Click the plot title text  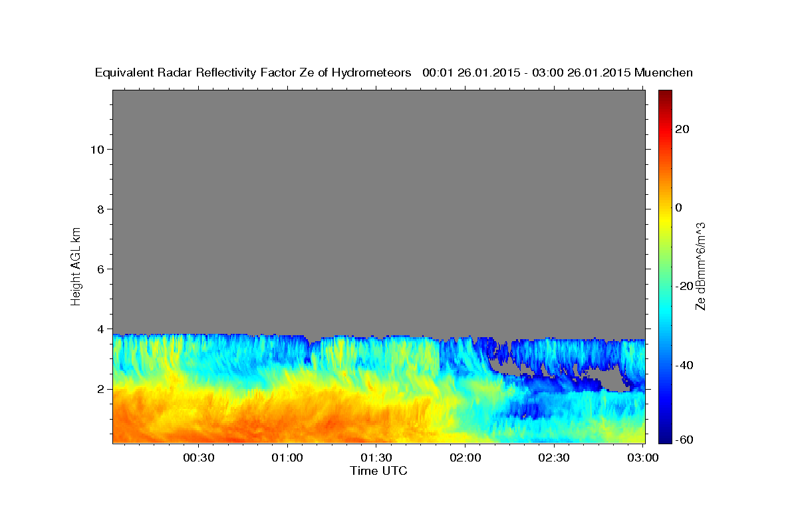click(394, 72)
